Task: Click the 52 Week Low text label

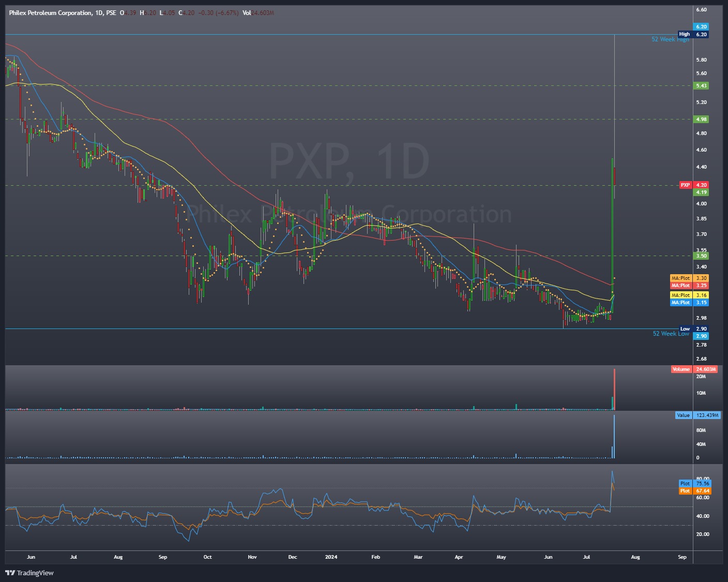Action: [670, 334]
